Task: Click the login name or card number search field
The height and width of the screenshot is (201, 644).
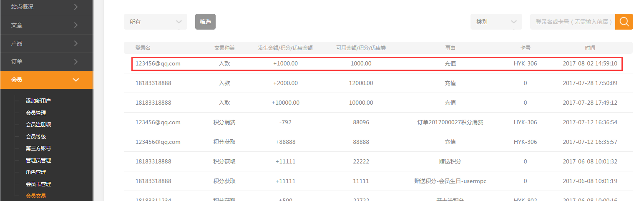Action: 572,22
